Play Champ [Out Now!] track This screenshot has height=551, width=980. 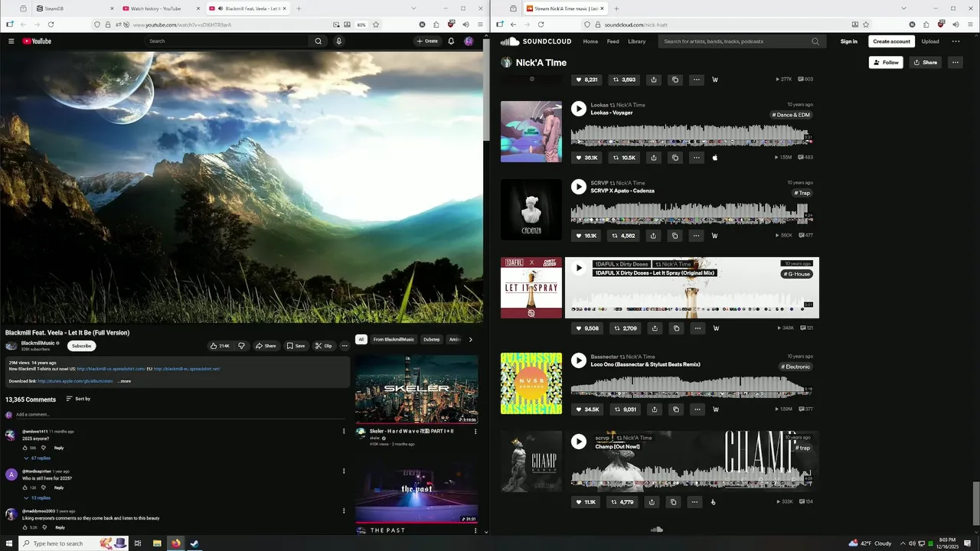tap(579, 442)
